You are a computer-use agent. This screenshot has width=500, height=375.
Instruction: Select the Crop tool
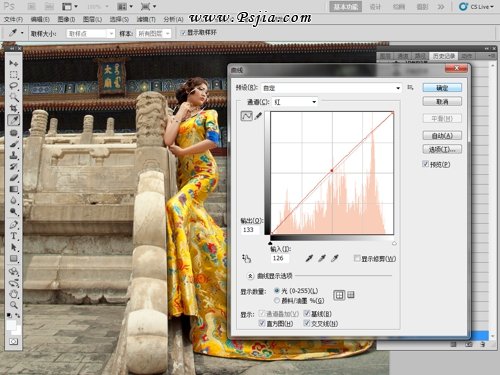pos(13,109)
